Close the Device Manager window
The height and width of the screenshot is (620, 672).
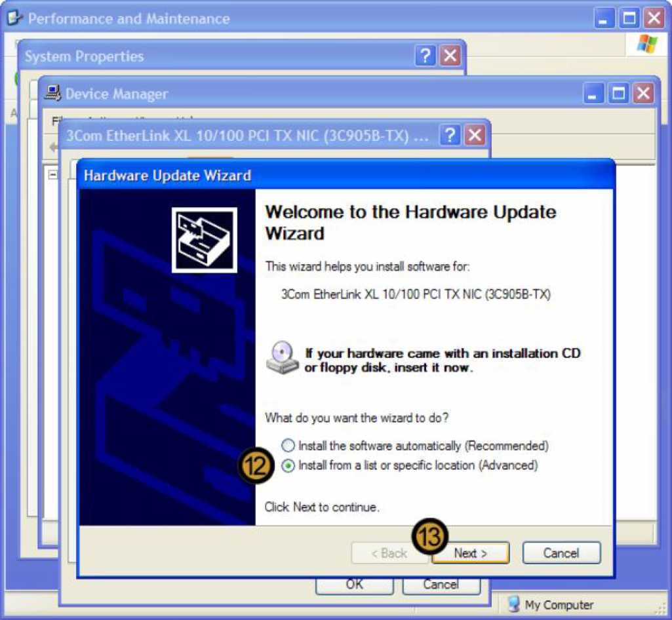tap(644, 94)
